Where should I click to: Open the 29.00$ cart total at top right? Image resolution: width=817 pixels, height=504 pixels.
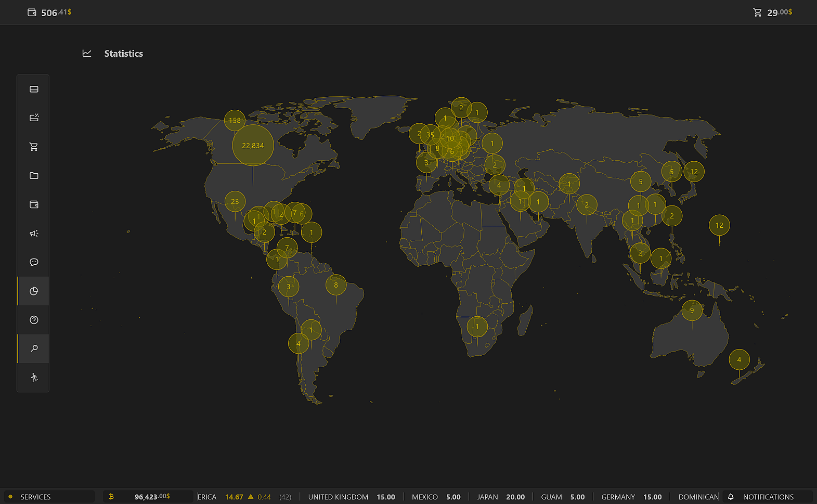tap(773, 12)
